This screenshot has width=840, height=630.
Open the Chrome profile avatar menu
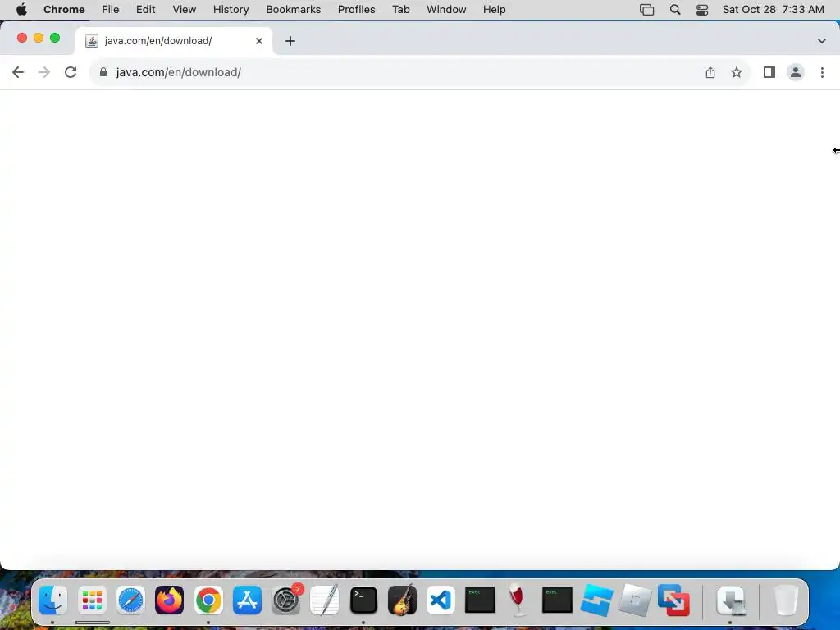tap(796, 72)
